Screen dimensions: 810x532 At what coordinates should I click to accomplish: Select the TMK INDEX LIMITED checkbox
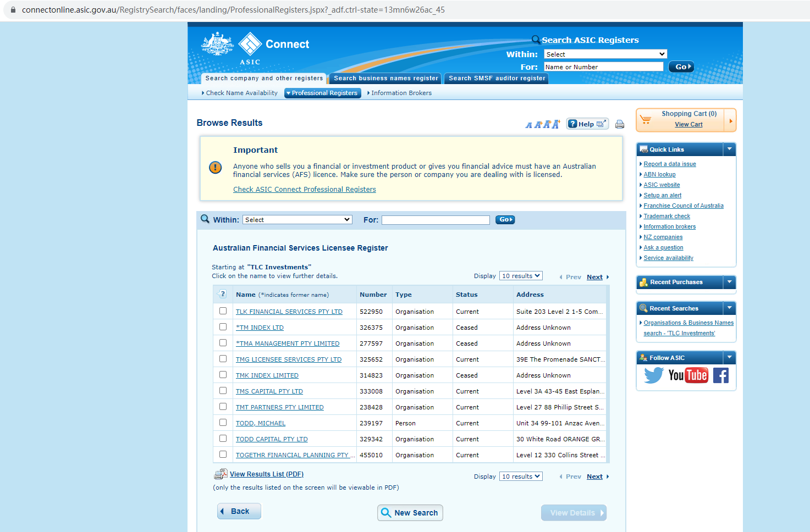point(223,375)
